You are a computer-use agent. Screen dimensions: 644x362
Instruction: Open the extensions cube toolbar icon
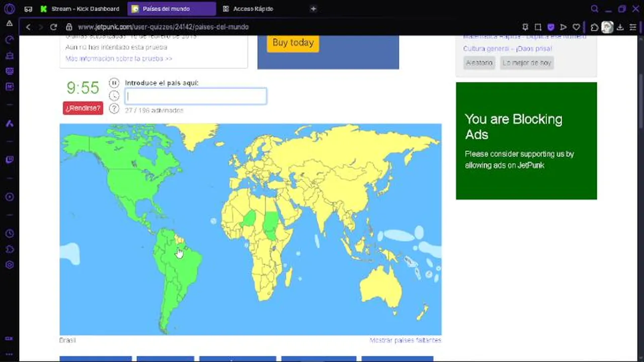click(595, 27)
